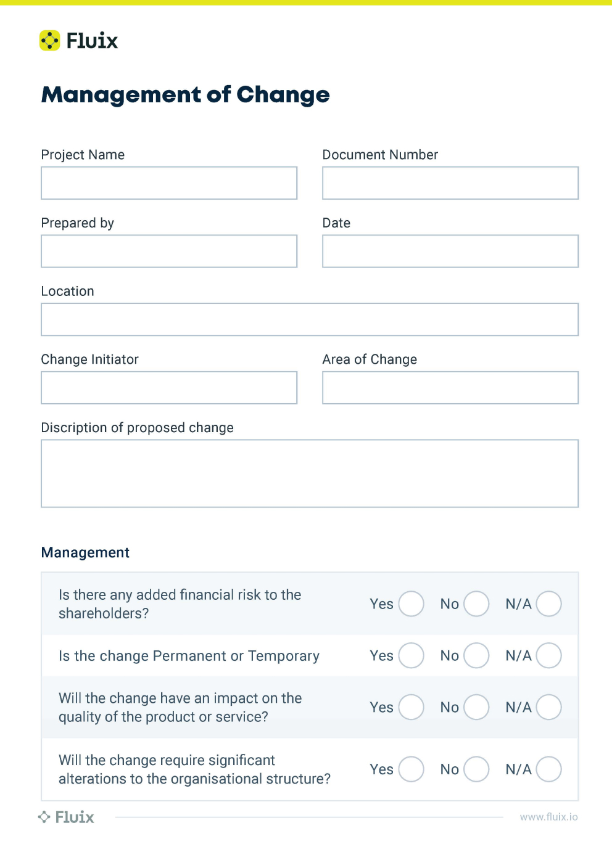This screenshot has height=868, width=612.
Task: Choose N/A for financial risk question
Action: tap(548, 604)
